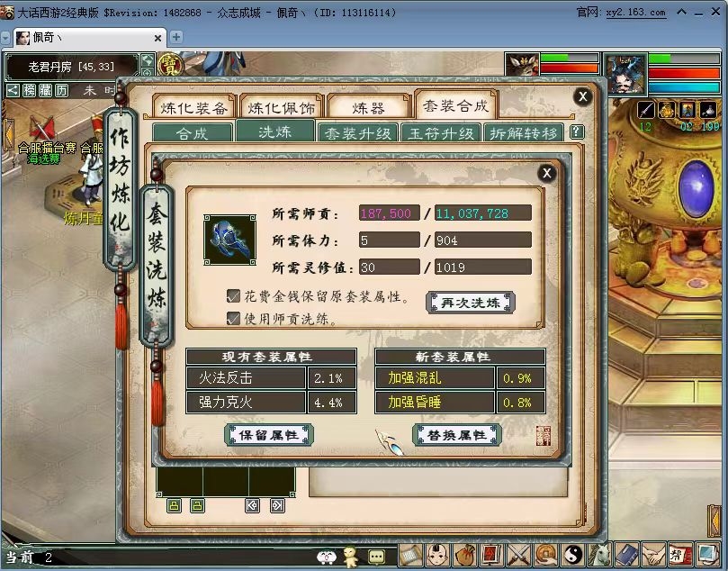Select the 套装升级 tab
The width and height of the screenshot is (728, 571).
click(x=358, y=132)
